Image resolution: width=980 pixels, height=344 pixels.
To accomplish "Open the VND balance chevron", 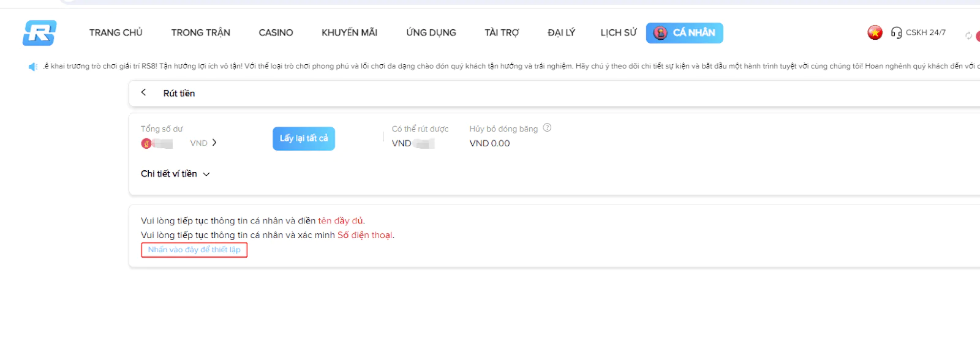I will [x=214, y=143].
